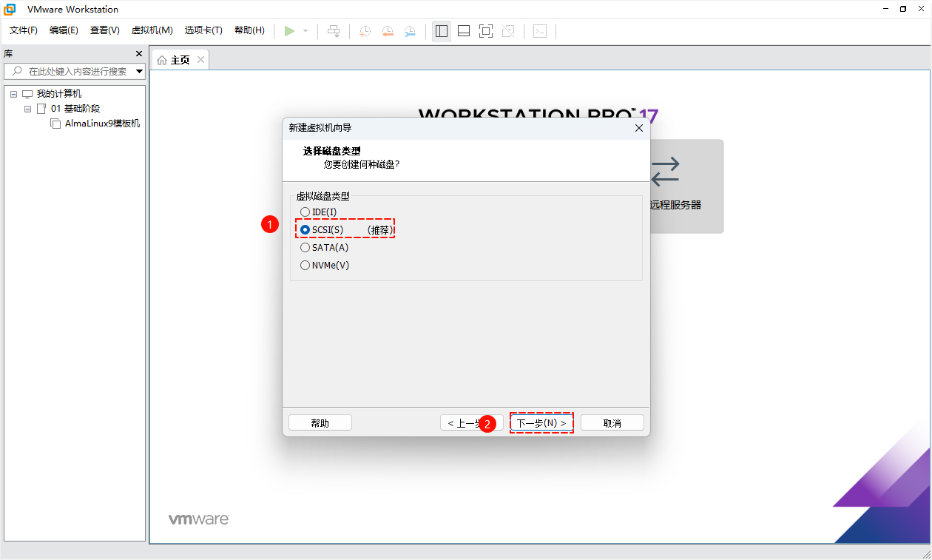Click the revert to snapshot icon

388,30
